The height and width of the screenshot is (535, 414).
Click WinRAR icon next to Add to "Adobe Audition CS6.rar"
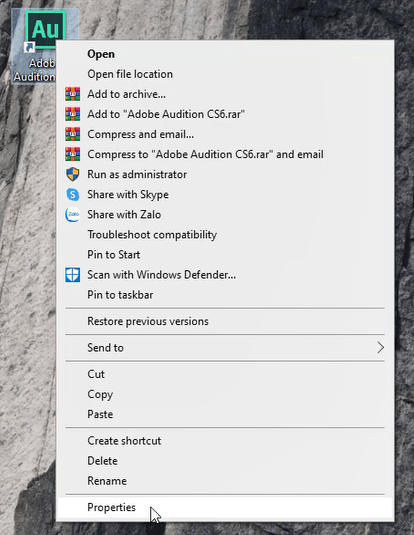73,114
